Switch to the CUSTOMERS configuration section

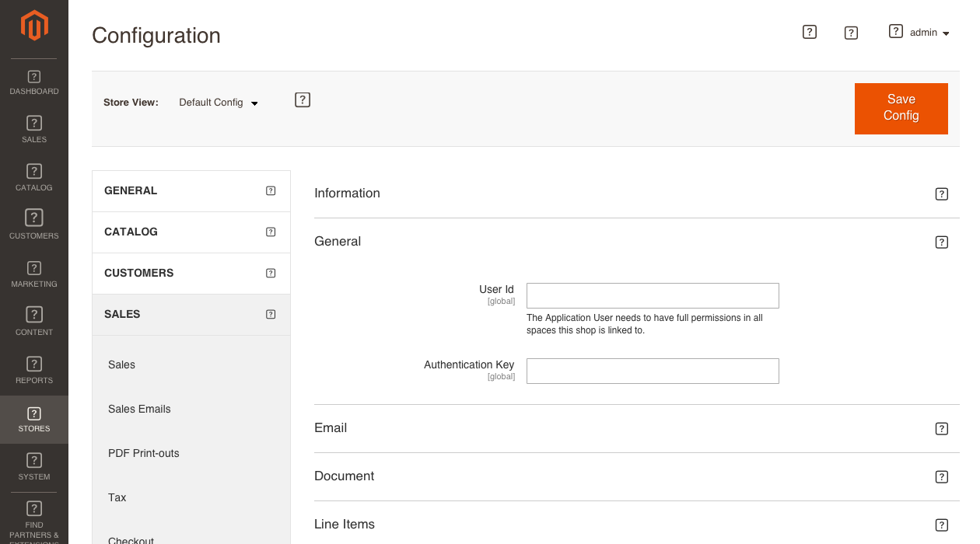[138, 273]
